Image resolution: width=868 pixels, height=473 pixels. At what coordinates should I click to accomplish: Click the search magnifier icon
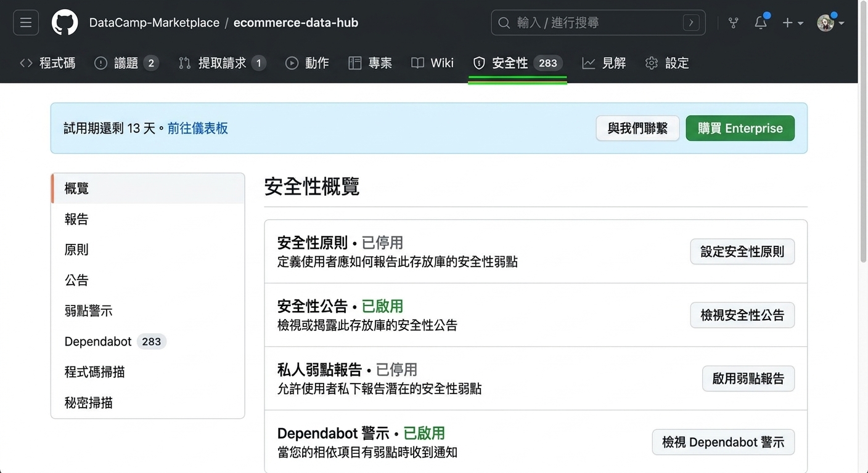click(504, 23)
